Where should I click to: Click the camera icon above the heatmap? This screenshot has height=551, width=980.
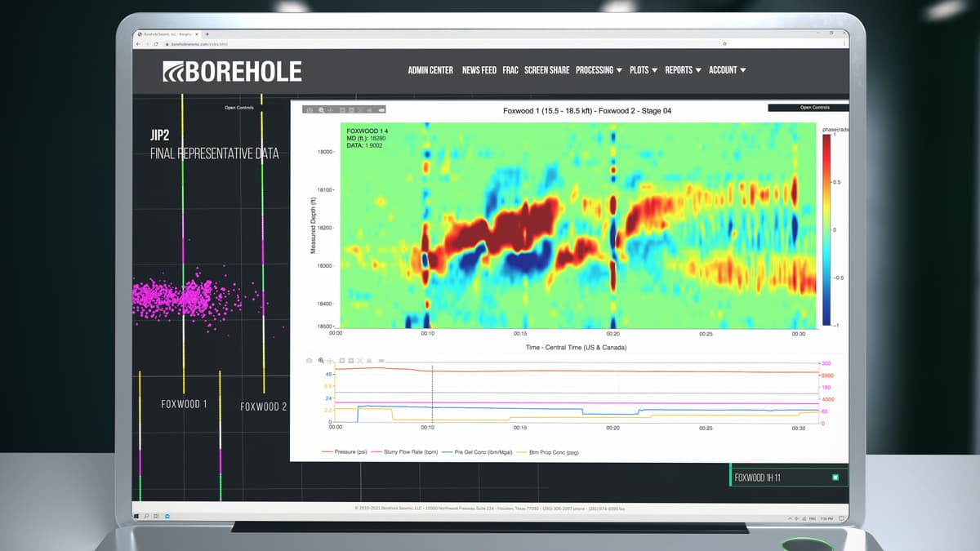[x=310, y=109]
